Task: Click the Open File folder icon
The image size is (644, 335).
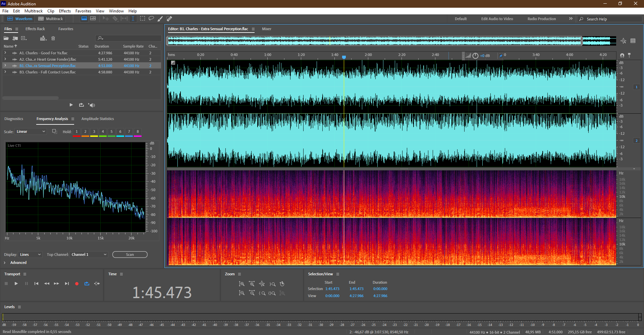Action: pyautogui.click(x=6, y=38)
